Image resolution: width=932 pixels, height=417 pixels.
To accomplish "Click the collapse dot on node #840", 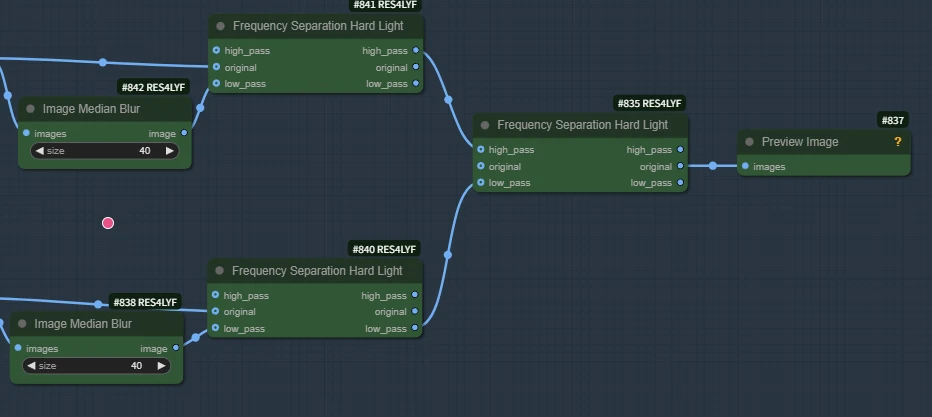I will pyautogui.click(x=220, y=271).
